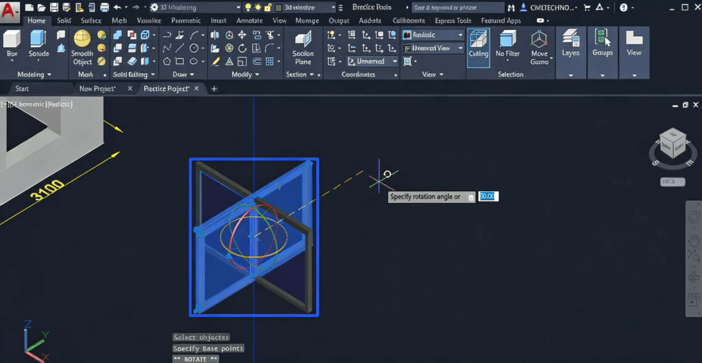
Task: Switch to the New Project drawing tab
Action: coord(97,89)
